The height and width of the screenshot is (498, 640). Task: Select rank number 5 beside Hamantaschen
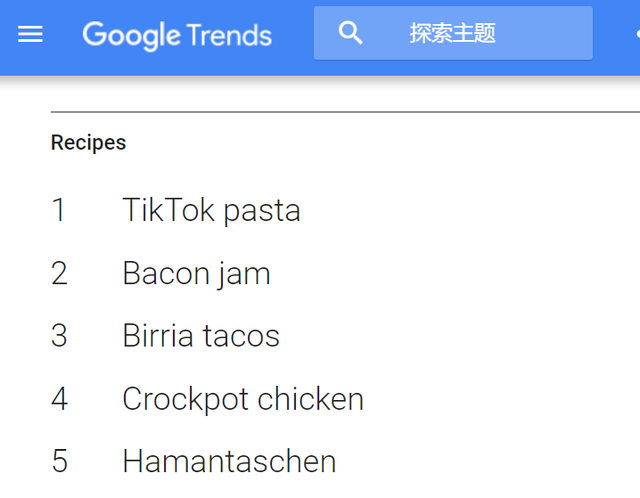click(59, 461)
